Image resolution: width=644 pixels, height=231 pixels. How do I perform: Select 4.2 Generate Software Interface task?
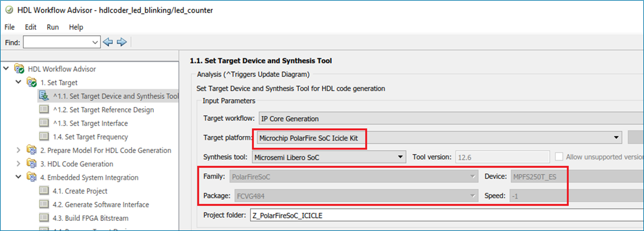point(101,205)
